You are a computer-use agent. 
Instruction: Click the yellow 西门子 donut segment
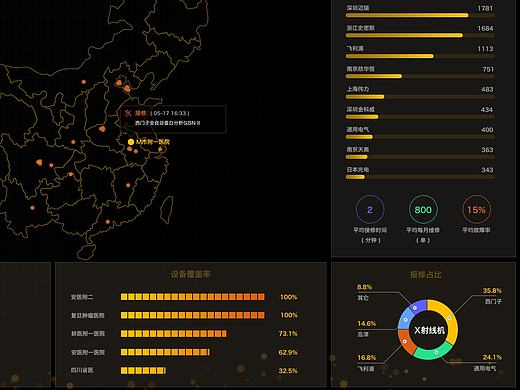[450, 318]
